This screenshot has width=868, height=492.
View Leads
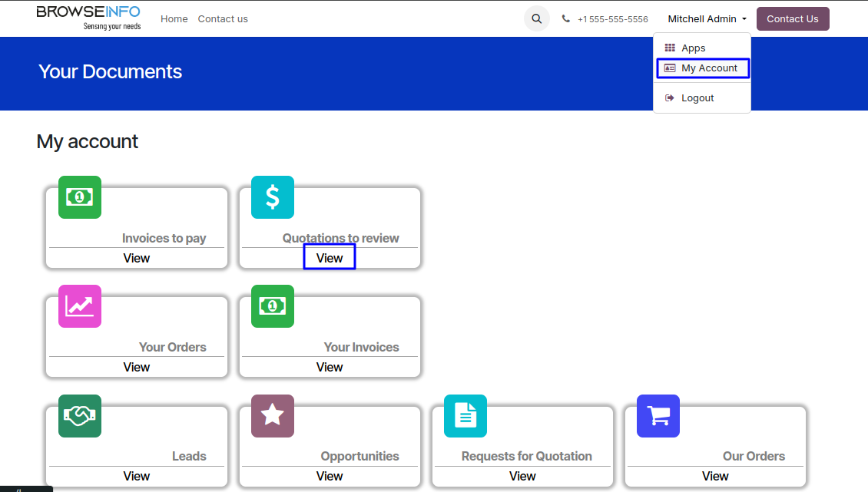[x=136, y=476]
